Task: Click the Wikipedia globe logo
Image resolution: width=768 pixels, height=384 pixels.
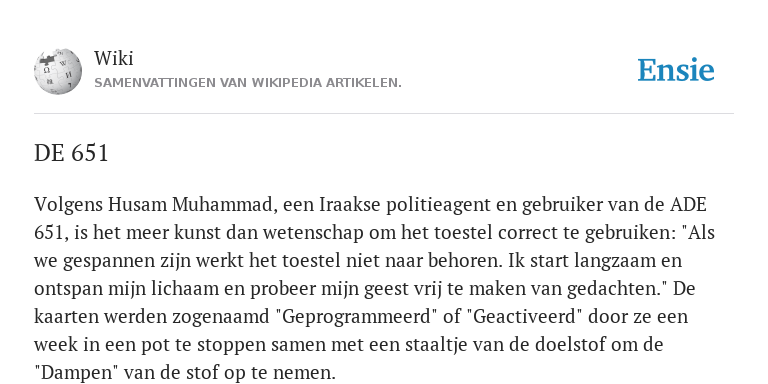Action: [x=58, y=71]
